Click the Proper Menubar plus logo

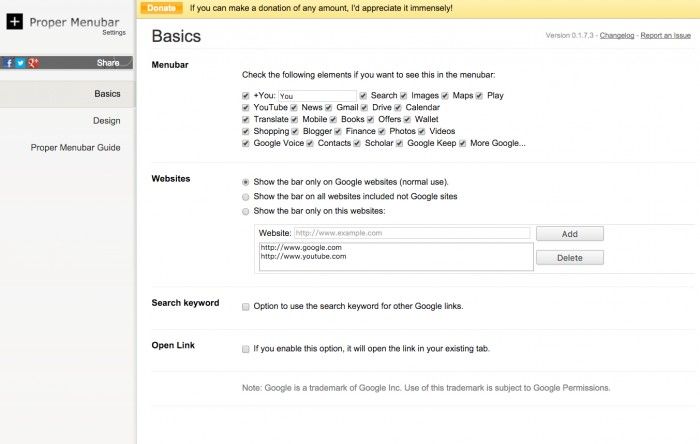click(14, 21)
